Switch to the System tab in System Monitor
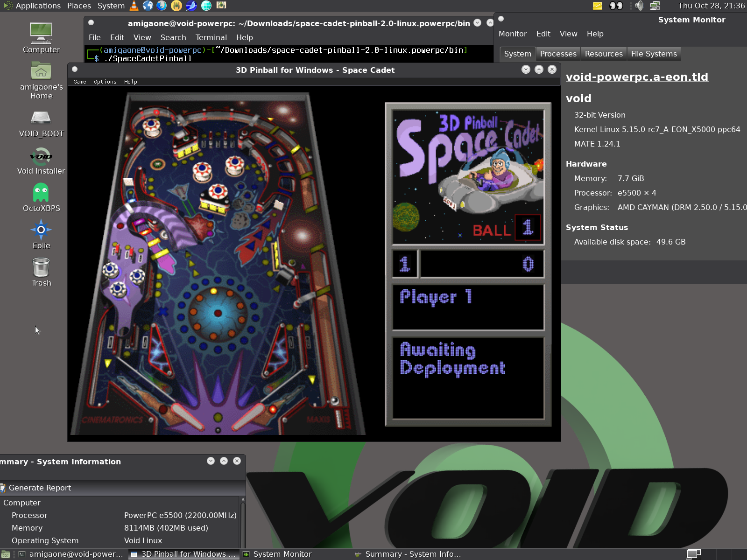This screenshot has width=747, height=560. (517, 54)
